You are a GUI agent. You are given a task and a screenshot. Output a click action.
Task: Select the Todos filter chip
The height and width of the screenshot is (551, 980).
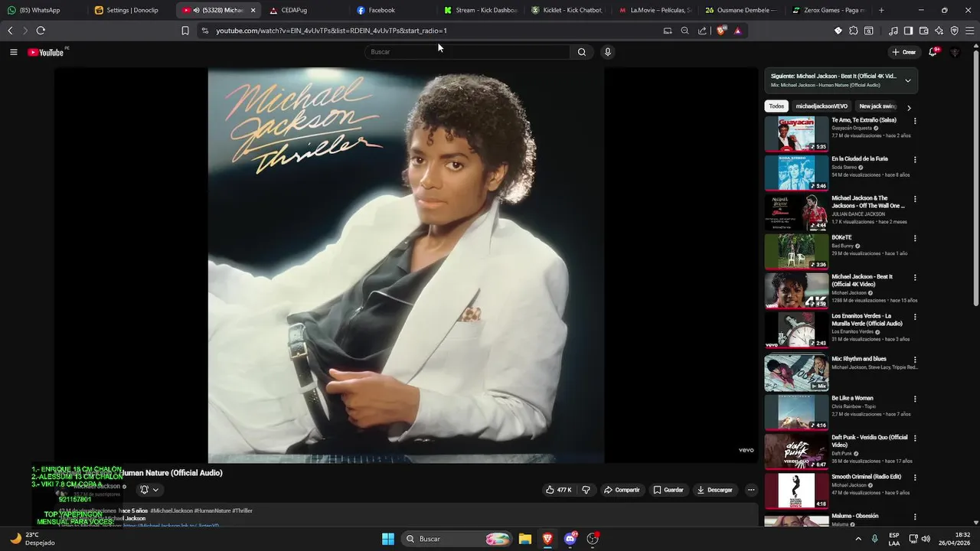click(776, 106)
